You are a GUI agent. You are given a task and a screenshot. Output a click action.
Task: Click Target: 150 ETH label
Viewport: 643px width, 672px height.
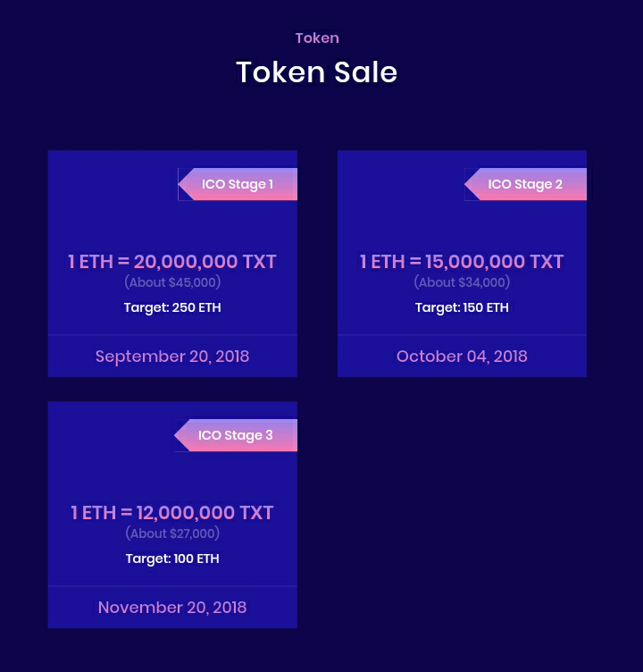[462, 307]
